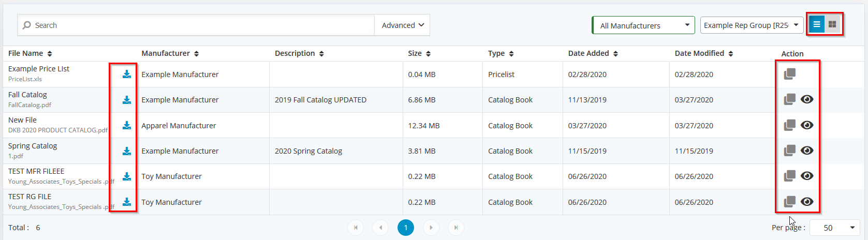Screen dimensions: 868x240
Task: Preview Fall Catalog with eye icon
Action: point(807,99)
